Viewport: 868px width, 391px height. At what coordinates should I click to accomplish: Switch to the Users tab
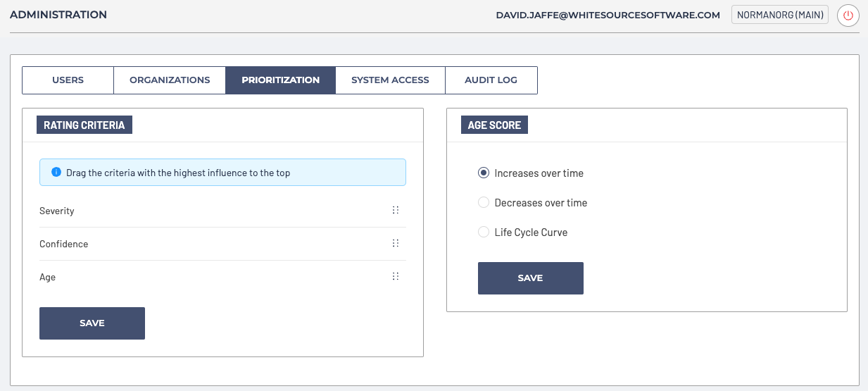(x=68, y=80)
